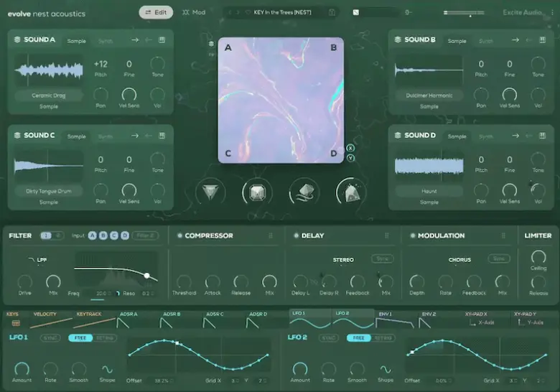Click the Delay Sync button

tap(382, 258)
